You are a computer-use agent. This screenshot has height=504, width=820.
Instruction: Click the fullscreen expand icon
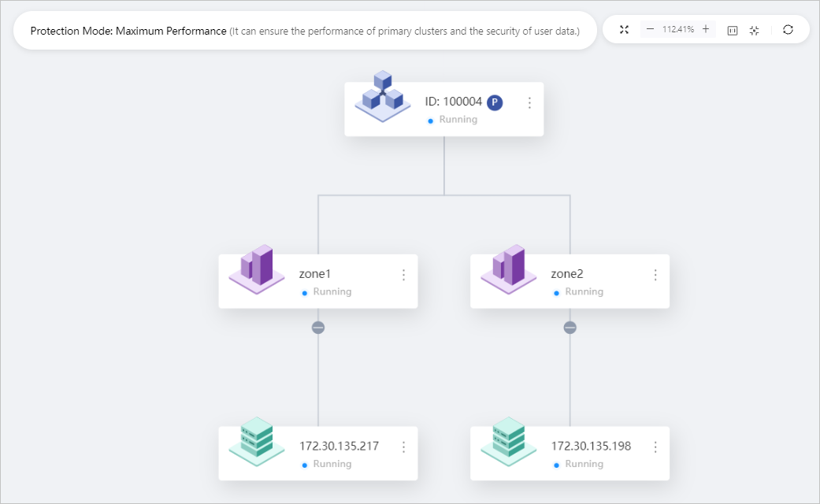coord(624,29)
